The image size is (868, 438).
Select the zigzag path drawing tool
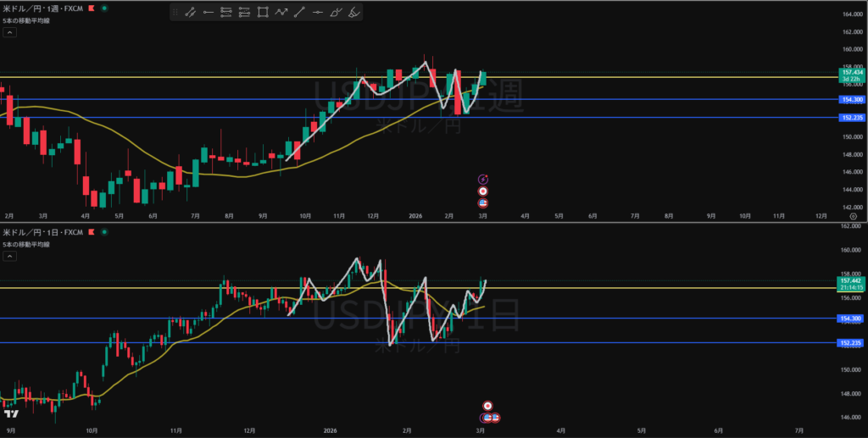coord(281,12)
